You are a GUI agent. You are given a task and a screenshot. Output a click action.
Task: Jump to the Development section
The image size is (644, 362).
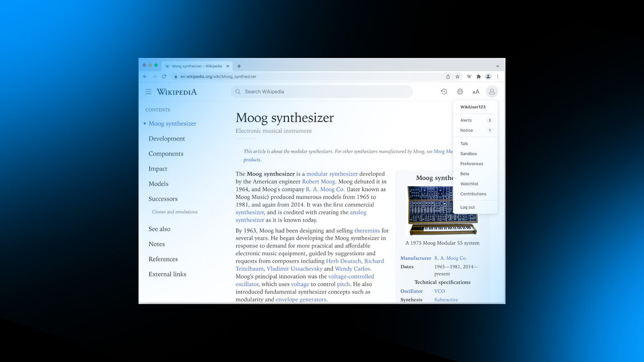pos(166,138)
